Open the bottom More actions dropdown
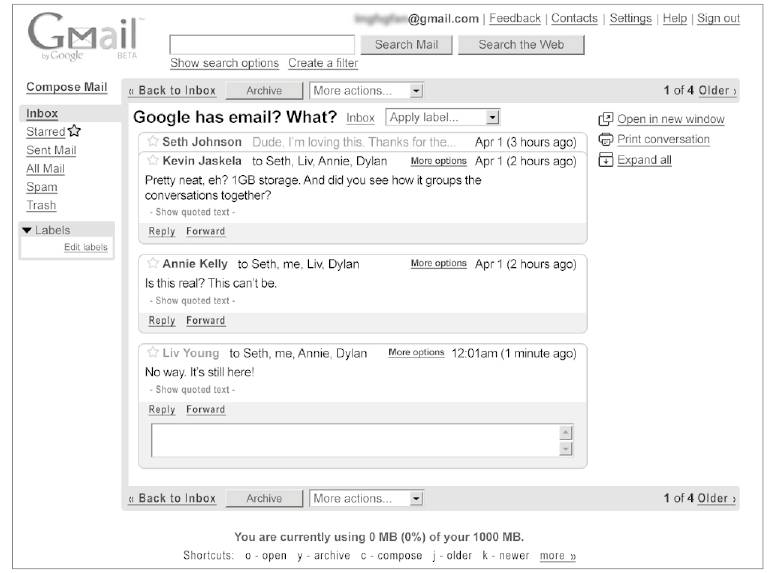Screen dimensions: 771x573 click(x=366, y=498)
